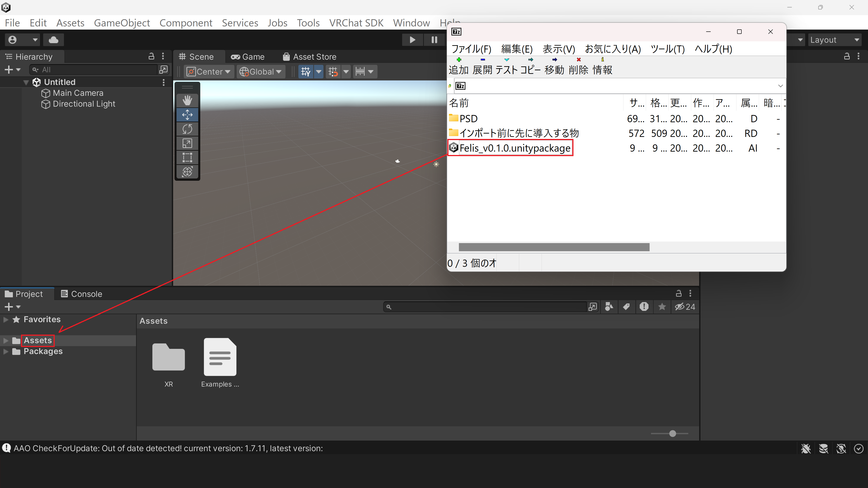Open the VRChat SDK menu
The height and width of the screenshot is (488, 868).
tap(356, 23)
